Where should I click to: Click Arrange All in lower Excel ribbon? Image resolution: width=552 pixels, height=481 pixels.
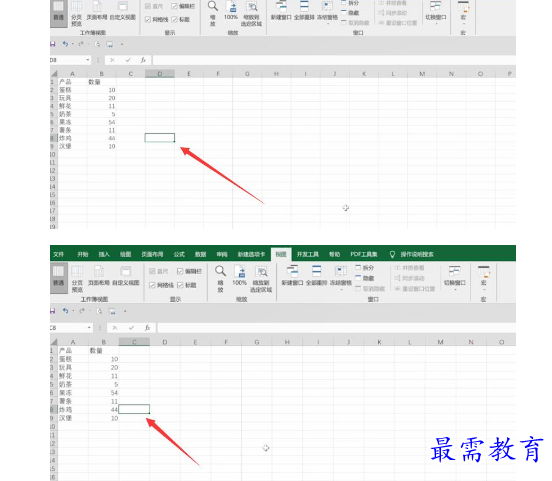pyautogui.click(x=316, y=275)
